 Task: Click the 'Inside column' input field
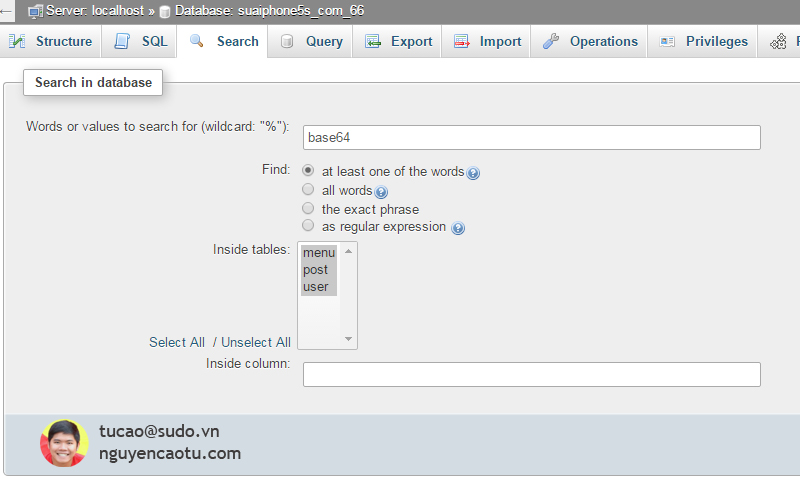(532, 374)
